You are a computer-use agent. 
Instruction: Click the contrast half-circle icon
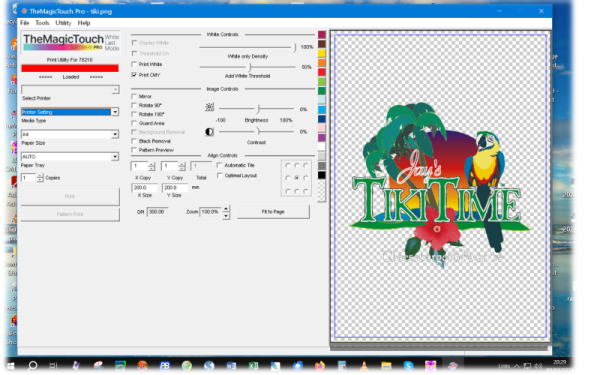(x=209, y=132)
